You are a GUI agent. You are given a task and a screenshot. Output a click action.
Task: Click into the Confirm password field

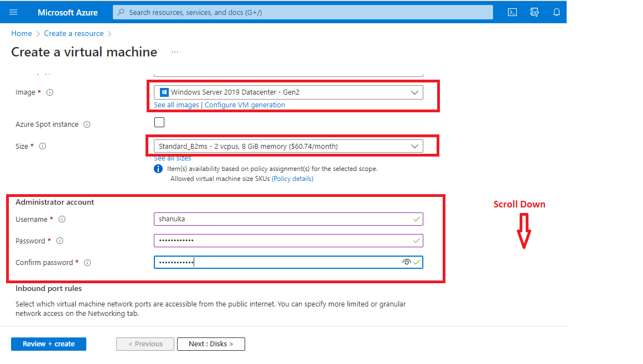click(x=288, y=262)
